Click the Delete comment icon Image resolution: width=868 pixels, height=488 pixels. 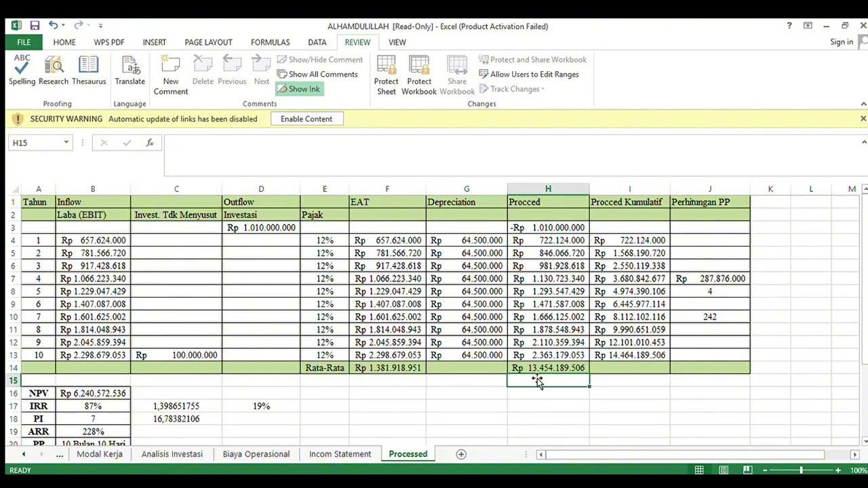coord(203,70)
